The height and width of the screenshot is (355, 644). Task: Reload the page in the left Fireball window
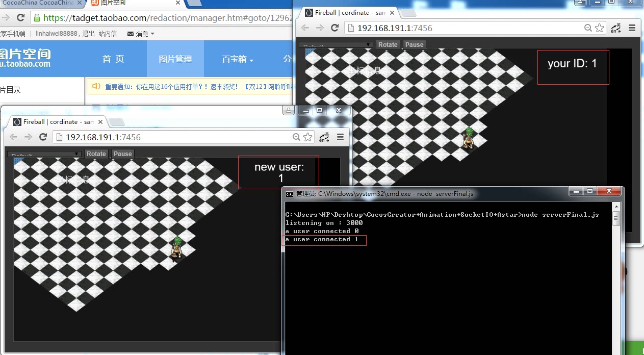coord(43,137)
